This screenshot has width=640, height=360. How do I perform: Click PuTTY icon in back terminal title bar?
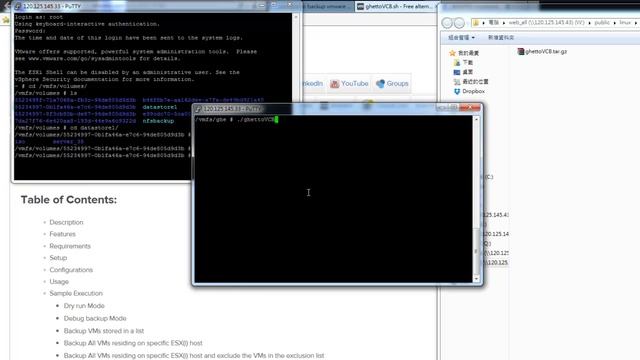[x=18, y=6]
